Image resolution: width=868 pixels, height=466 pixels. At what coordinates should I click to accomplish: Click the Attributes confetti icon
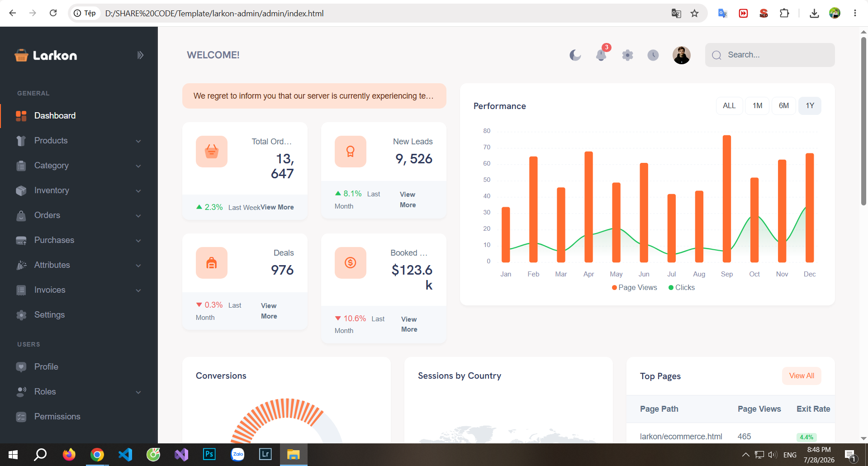21,265
